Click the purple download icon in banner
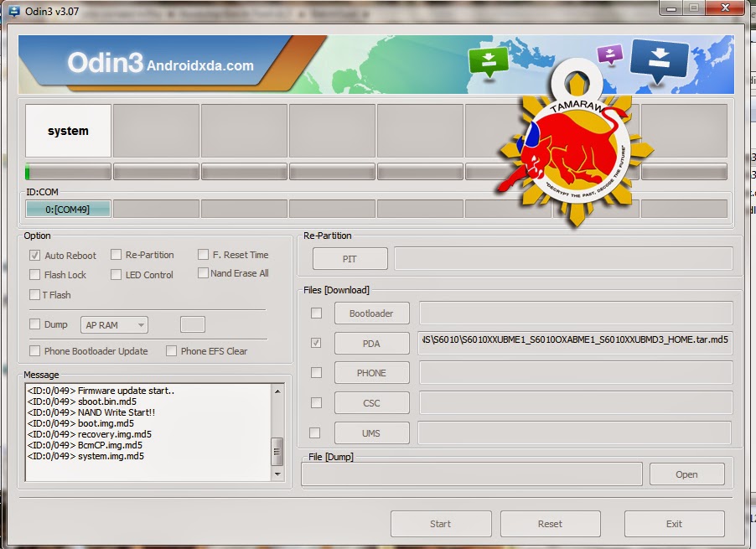This screenshot has width=756, height=549. [610, 54]
